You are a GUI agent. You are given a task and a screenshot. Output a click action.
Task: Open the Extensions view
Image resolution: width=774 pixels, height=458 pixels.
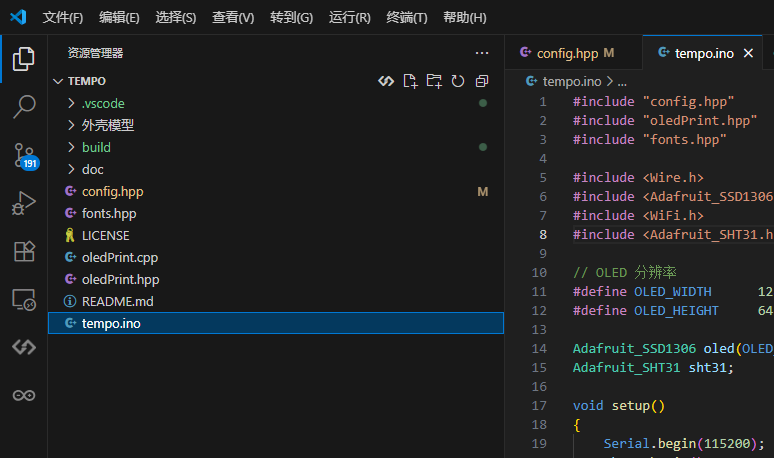pos(24,251)
